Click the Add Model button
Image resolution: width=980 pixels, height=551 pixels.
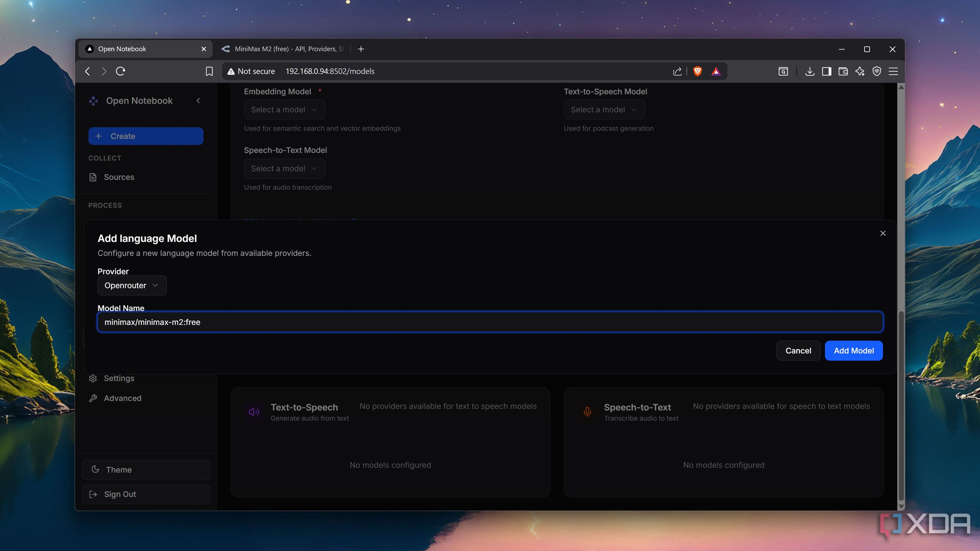tap(853, 350)
